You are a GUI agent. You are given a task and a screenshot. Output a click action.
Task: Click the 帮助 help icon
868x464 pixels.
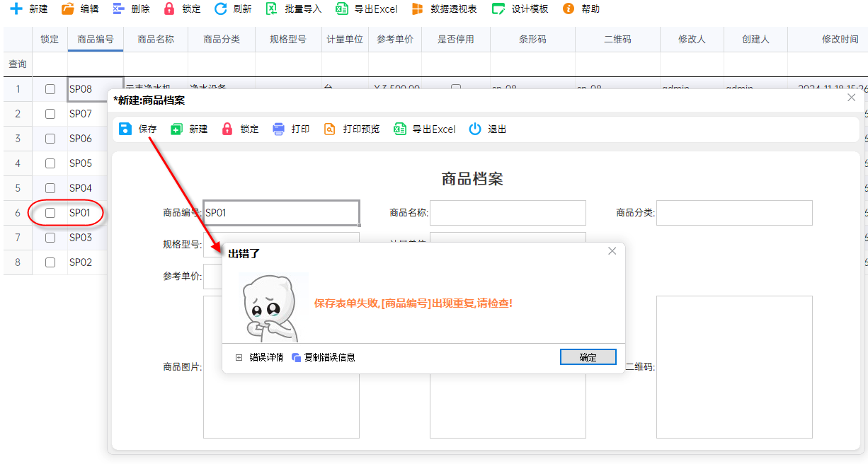568,8
